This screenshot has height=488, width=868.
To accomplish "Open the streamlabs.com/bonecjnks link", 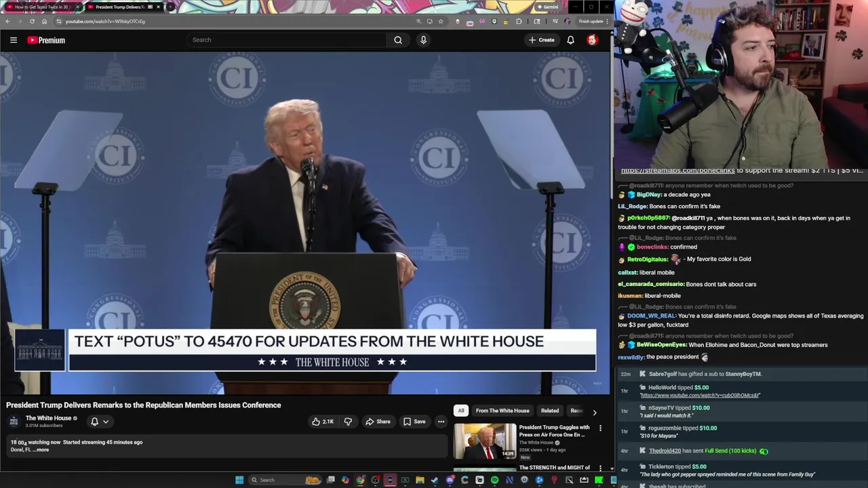I will tap(677, 170).
